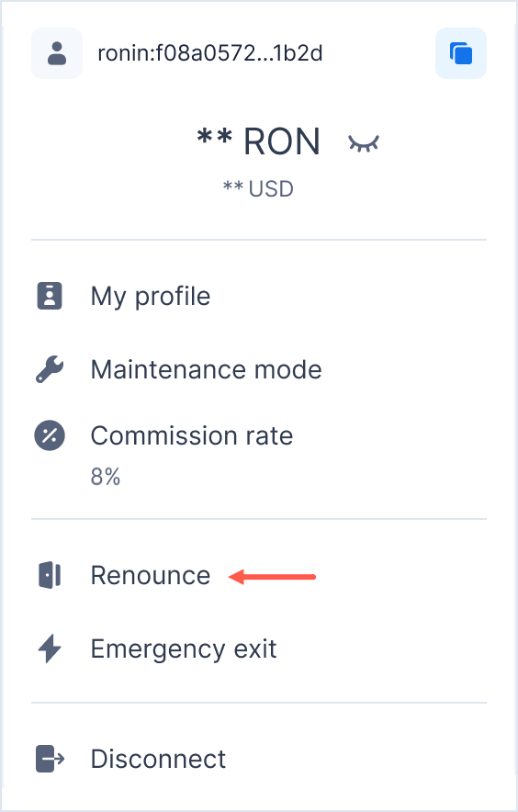This screenshot has height=812, width=518.
Task: Select Emergency exit option
Action: coord(259,648)
